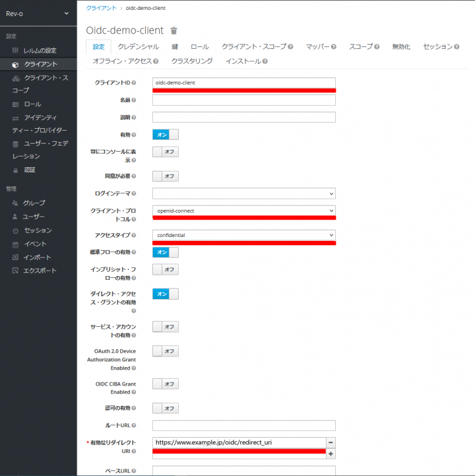475x476 pixels.
Task: Turn on the サービス・アカウントの有効 switch
Action: click(x=165, y=326)
